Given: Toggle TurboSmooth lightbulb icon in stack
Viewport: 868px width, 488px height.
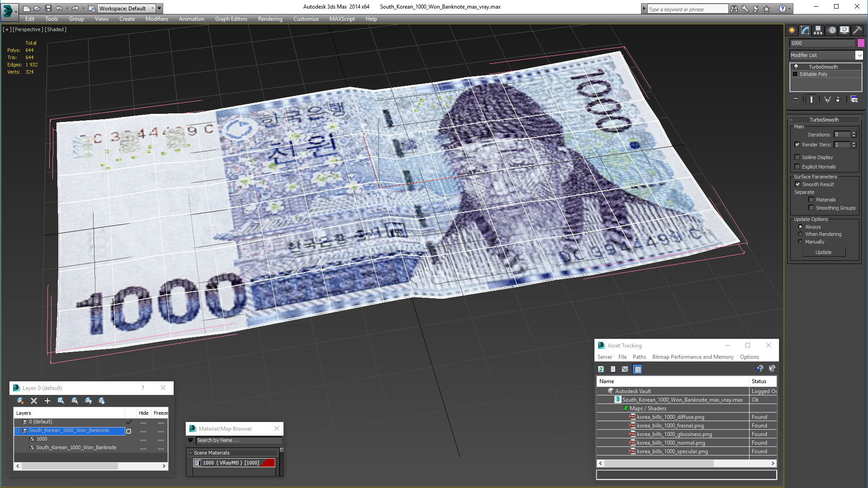Looking at the screenshot, I should 796,67.
